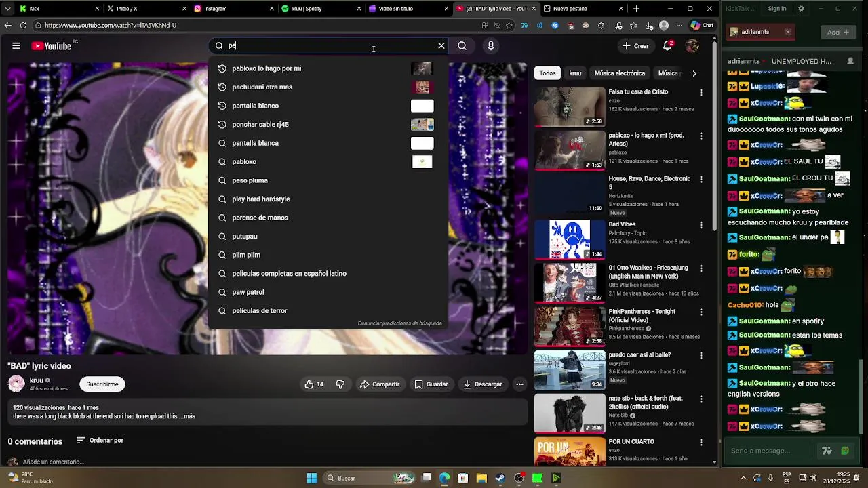This screenshot has width=868, height=488.
Task: Start voice search with microphone icon
Action: click(491, 46)
